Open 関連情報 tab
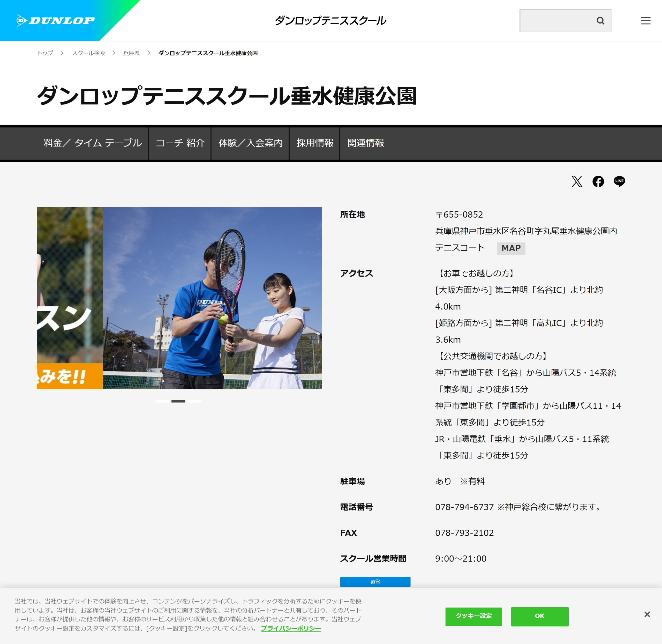Image resolution: width=662 pixels, height=644 pixels. [365, 143]
